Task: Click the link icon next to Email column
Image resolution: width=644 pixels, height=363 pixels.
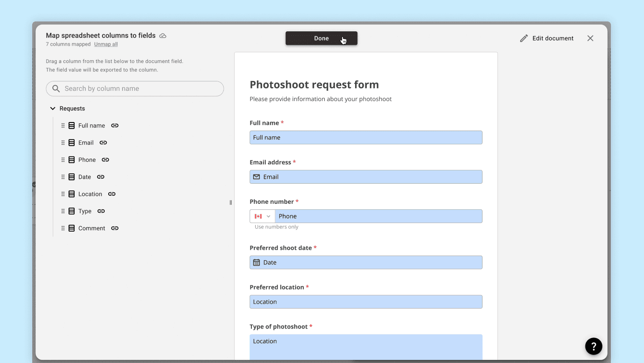Action: [103, 143]
